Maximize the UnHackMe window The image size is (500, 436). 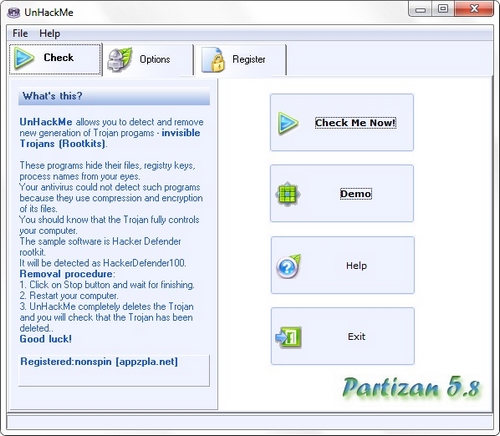click(443, 9)
